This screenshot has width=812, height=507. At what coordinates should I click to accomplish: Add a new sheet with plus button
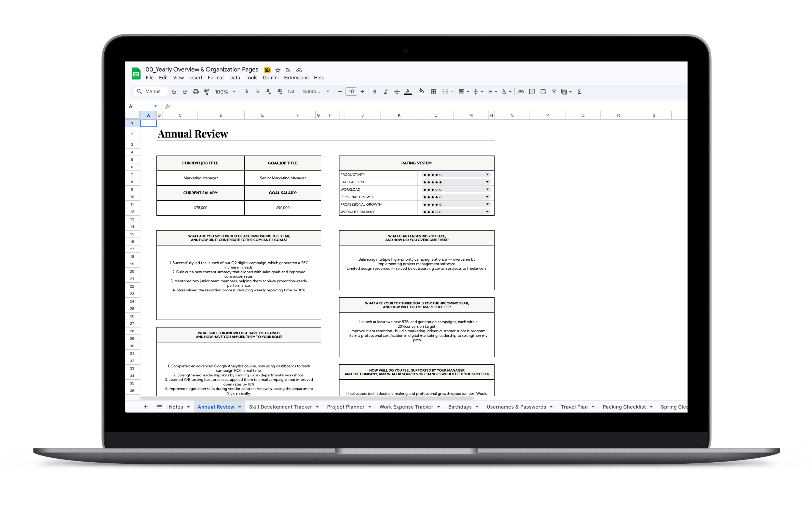[145, 407]
